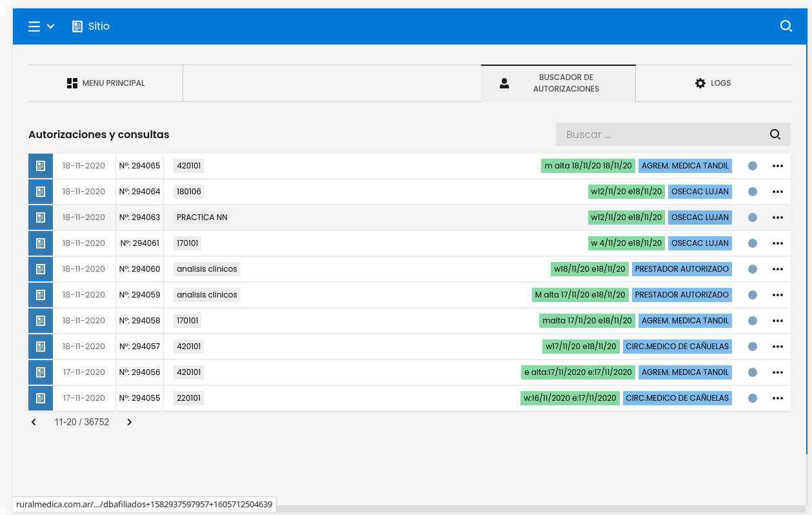Click the pagination text '11-20 / 36752'
This screenshot has height=515, width=812.
click(x=82, y=422)
